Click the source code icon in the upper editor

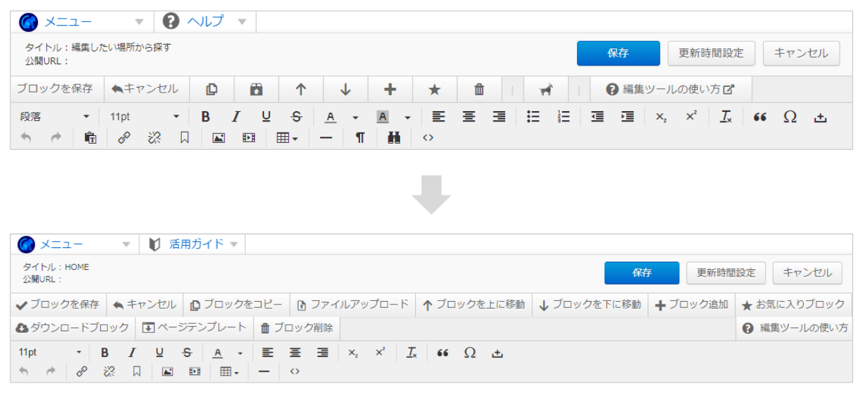point(428,137)
